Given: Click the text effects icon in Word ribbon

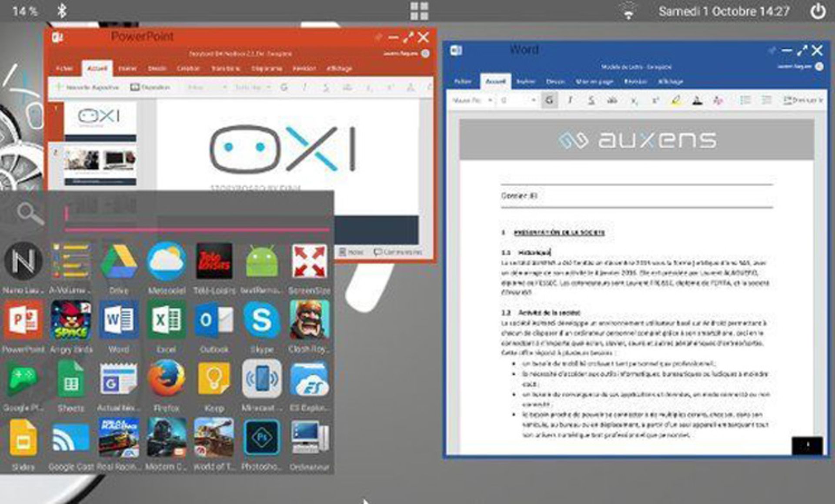Looking at the screenshot, I should click(x=718, y=100).
